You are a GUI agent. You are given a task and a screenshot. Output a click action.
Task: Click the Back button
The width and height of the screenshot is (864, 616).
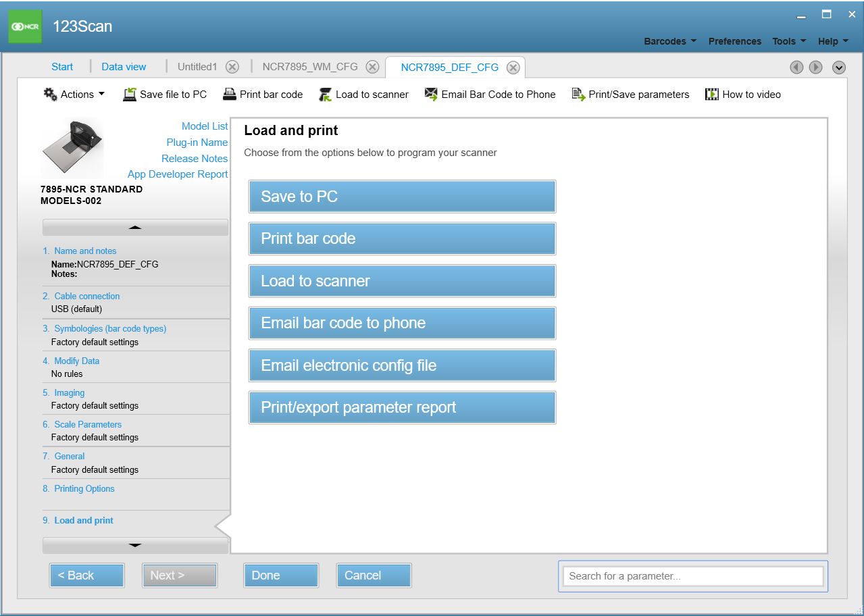click(x=86, y=575)
